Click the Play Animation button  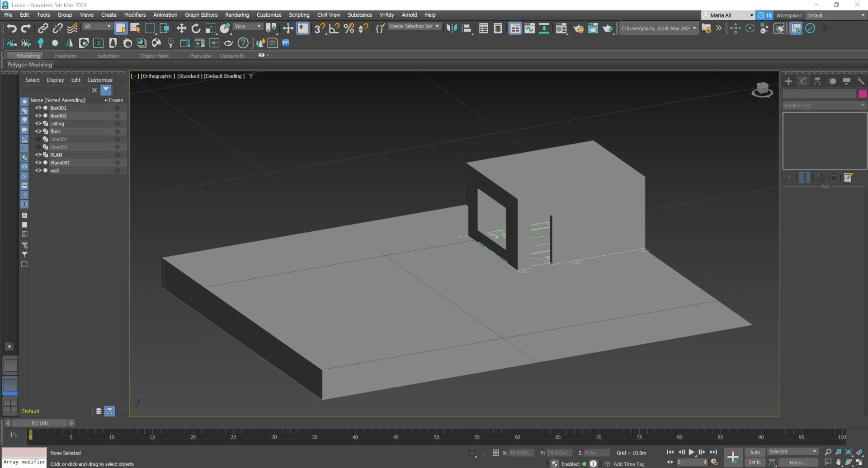(692, 452)
